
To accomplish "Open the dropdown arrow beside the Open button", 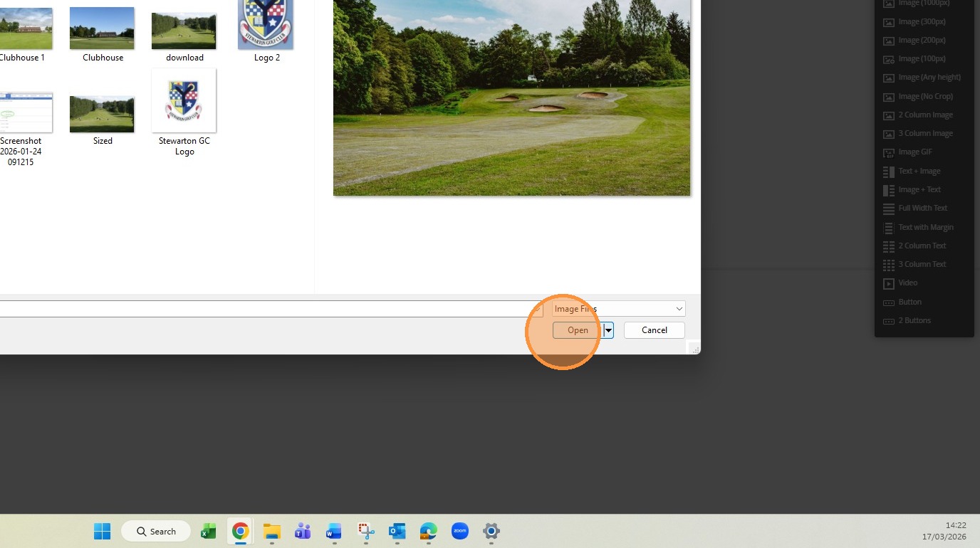I will [x=609, y=330].
